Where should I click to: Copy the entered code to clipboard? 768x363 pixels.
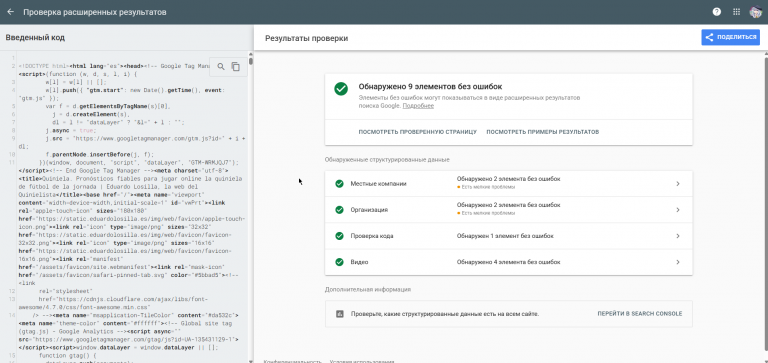click(x=236, y=67)
